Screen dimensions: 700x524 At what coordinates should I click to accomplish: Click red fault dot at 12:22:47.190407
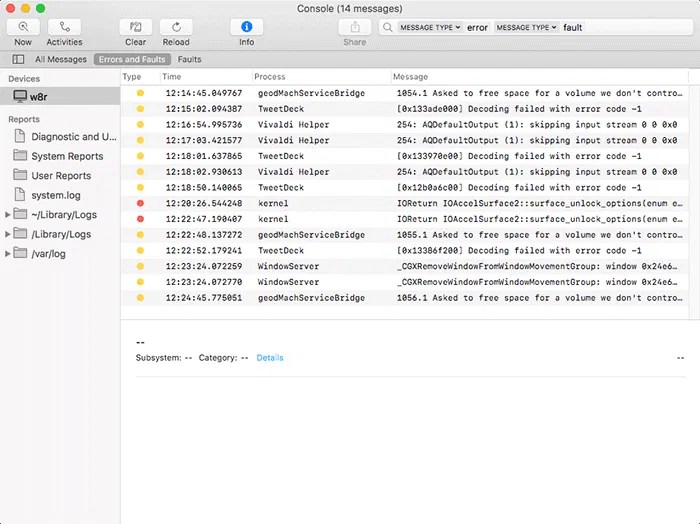coord(140,219)
